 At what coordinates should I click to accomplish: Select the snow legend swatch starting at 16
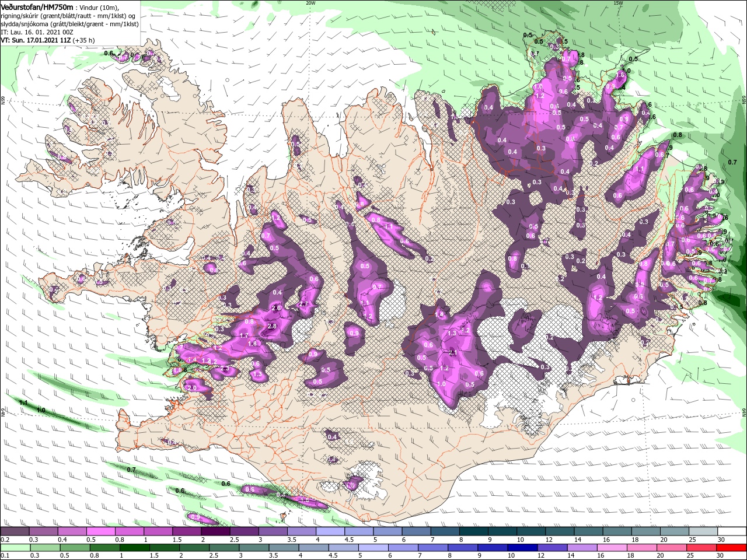point(617,531)
